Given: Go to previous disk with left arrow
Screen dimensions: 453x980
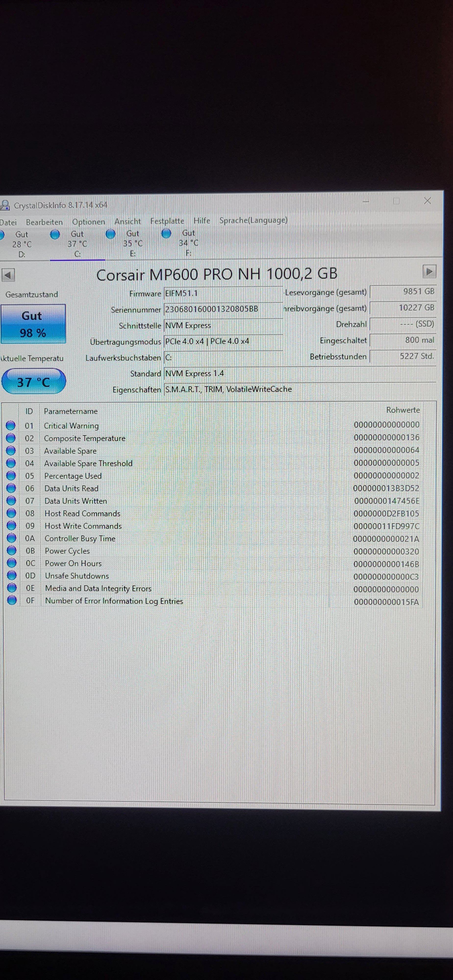Looking at the screenshot, I should coord(8,275).
